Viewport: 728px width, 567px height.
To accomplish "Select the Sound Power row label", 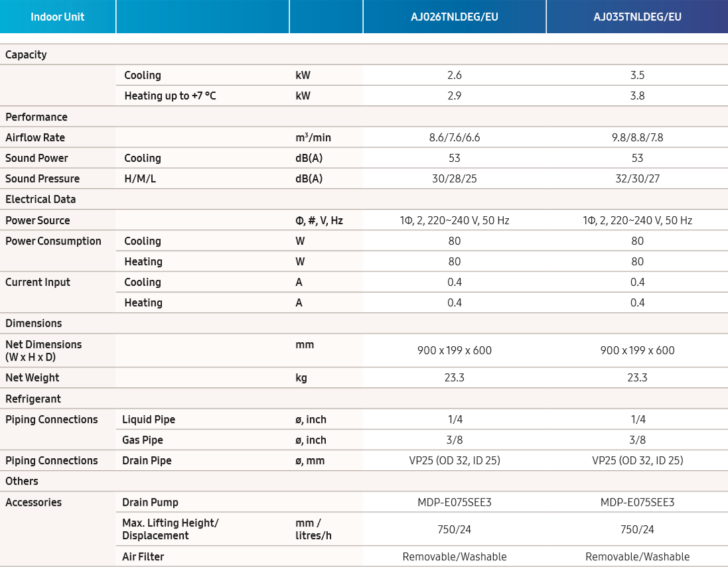I will [36, 158].
